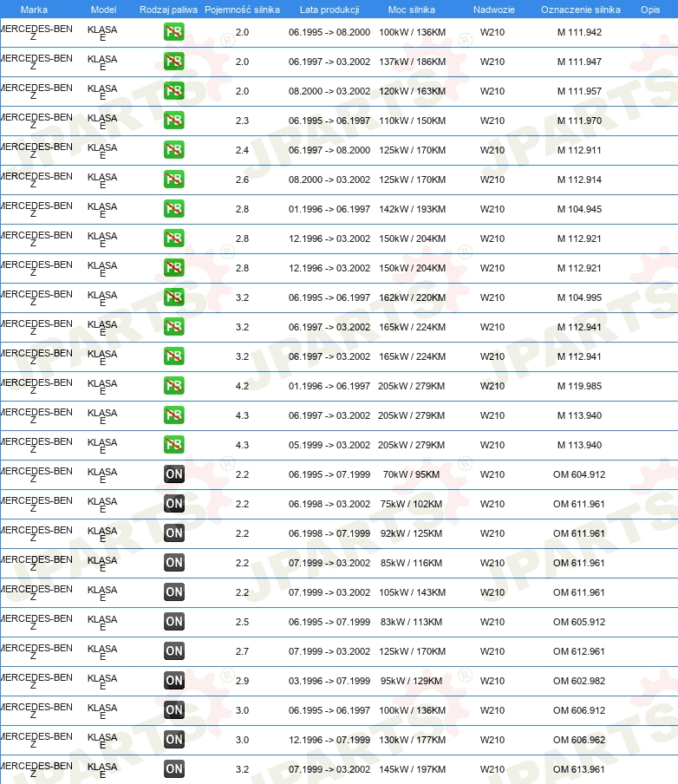678x784 pixels.
Task: Select engine code OM 613.961
Action: 579,769
